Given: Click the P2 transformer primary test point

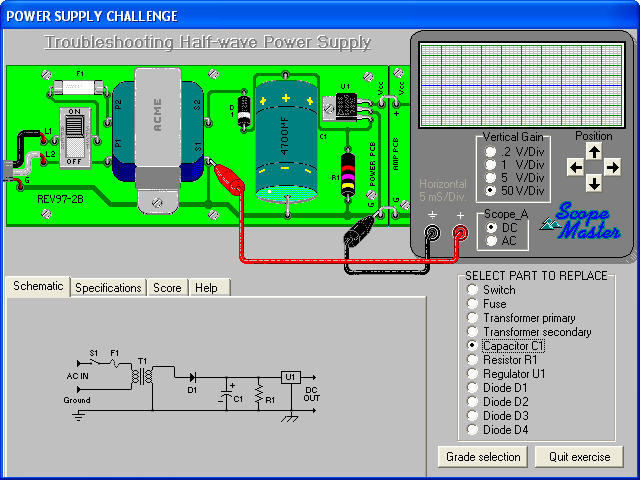Looking at the screenshot, I should click(x=108, y=122).
